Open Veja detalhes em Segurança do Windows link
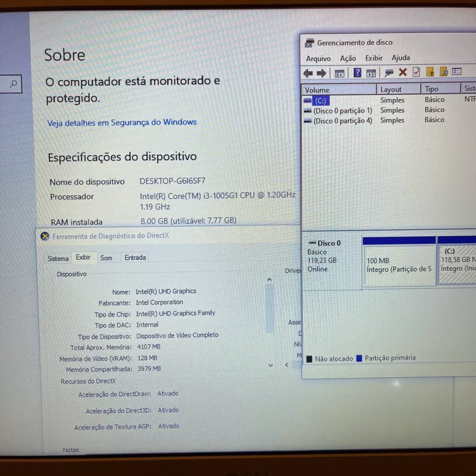476x476 pixels. tap(122, 123)
